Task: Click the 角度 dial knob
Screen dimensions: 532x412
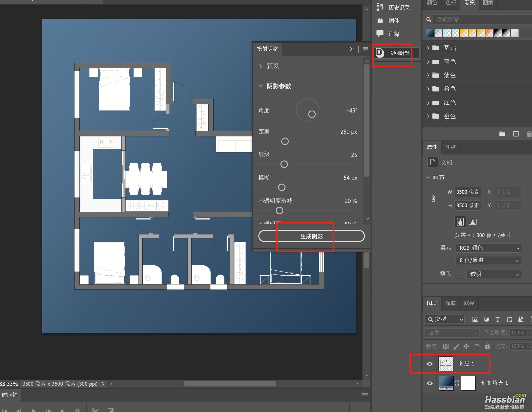Action: [312, 114]
